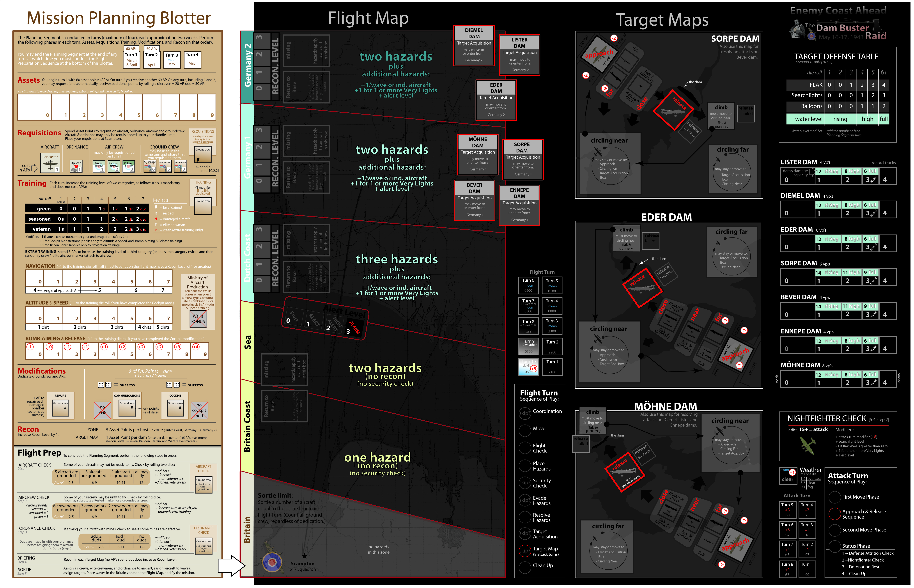
Task: Click the Scampton star marker
Action: point(304,556)
